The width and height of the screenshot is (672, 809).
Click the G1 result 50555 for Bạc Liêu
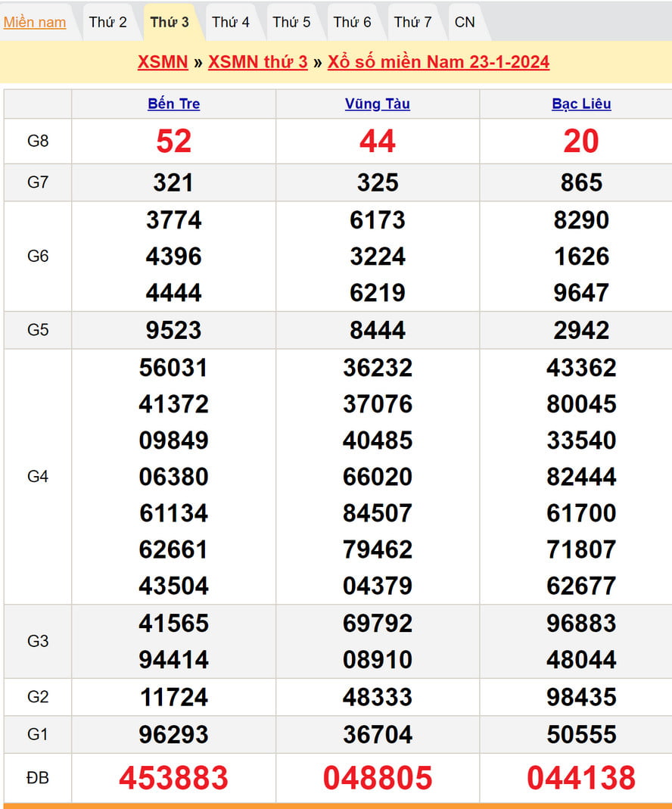click(581, 734)
